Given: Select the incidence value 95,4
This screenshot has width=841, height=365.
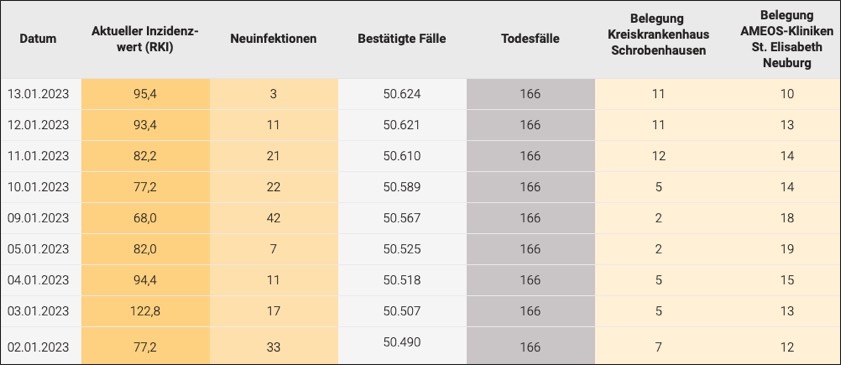Looking at the screenshot, I should point(145,94).
